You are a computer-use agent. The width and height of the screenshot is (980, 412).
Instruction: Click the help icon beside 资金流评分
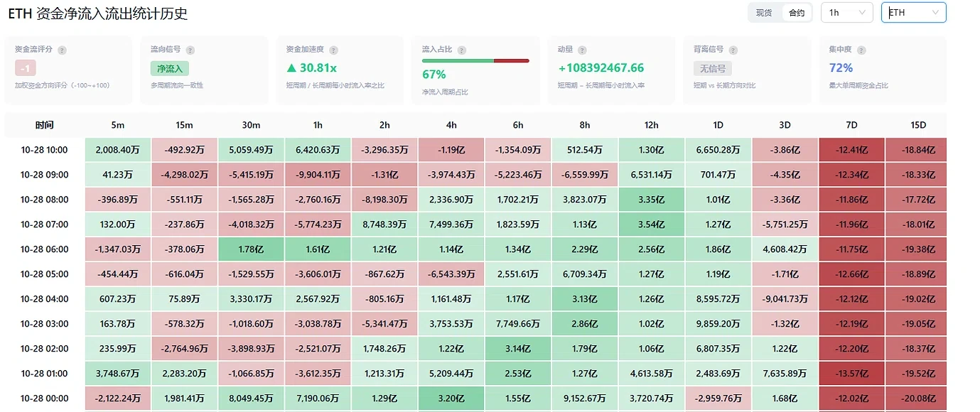[x=63, y=50]
